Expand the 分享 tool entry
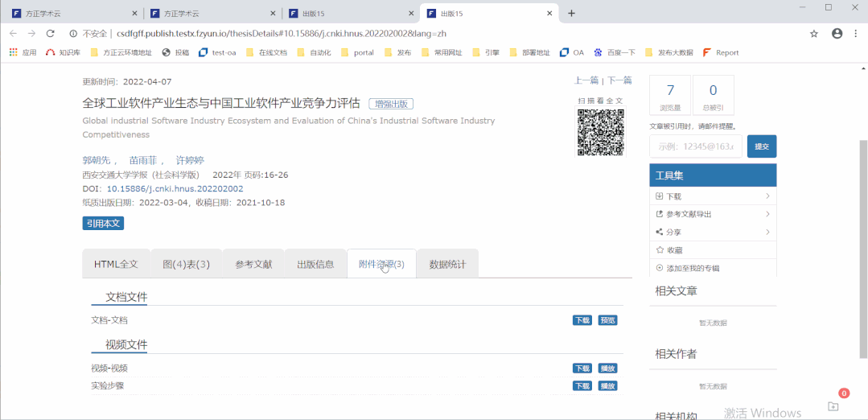The width and height of the screenshot is (868, 420). point(713,232)
